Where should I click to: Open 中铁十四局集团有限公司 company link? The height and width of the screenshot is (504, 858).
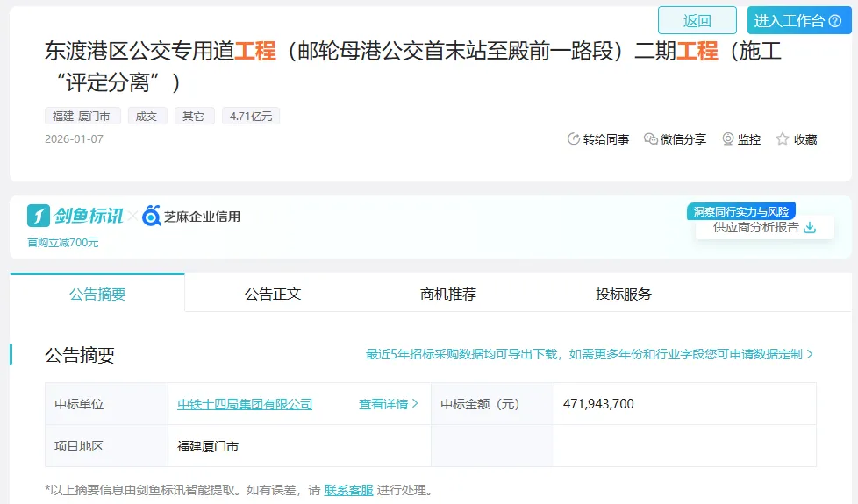click(x=245, y=404)
